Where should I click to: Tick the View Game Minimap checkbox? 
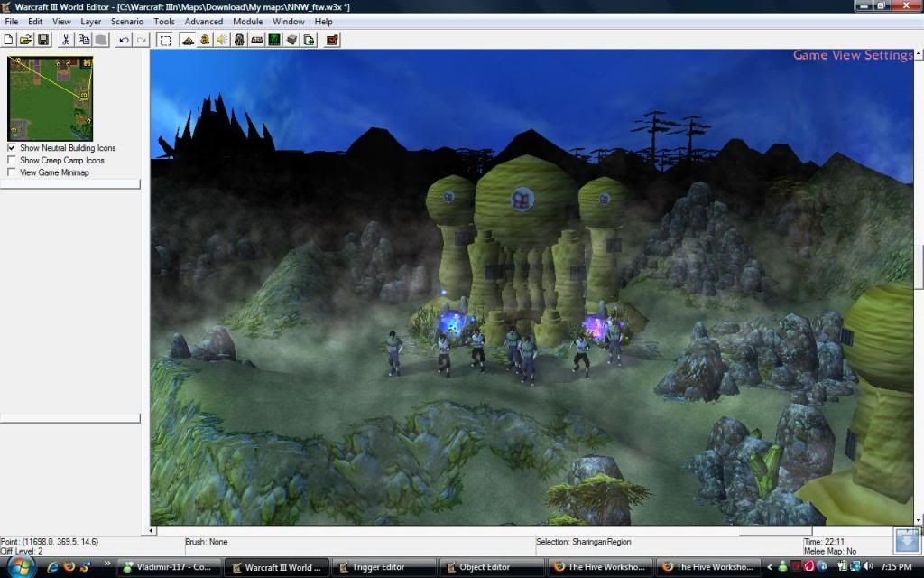(12, 172)
